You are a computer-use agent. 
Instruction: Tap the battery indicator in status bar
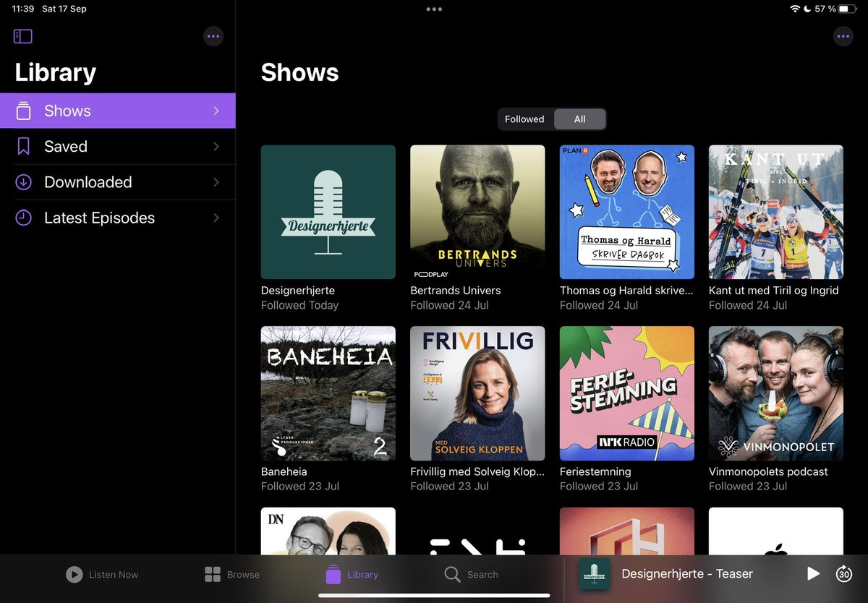coord(847,9)
